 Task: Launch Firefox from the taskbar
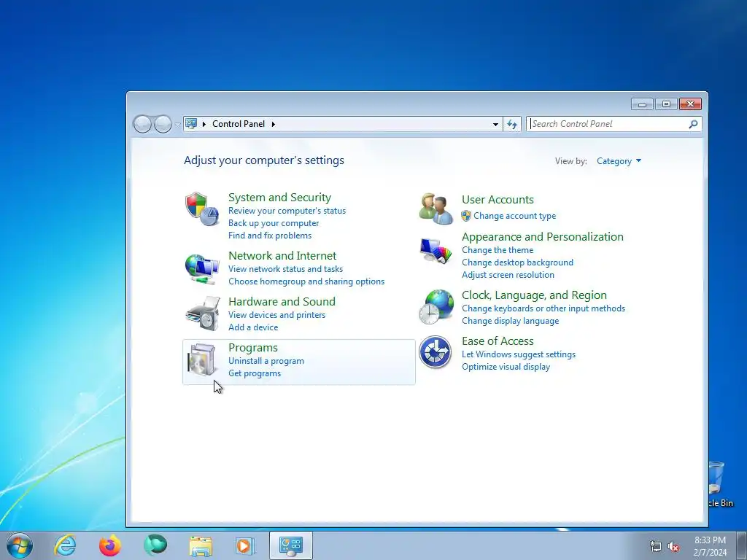point(109,545)
